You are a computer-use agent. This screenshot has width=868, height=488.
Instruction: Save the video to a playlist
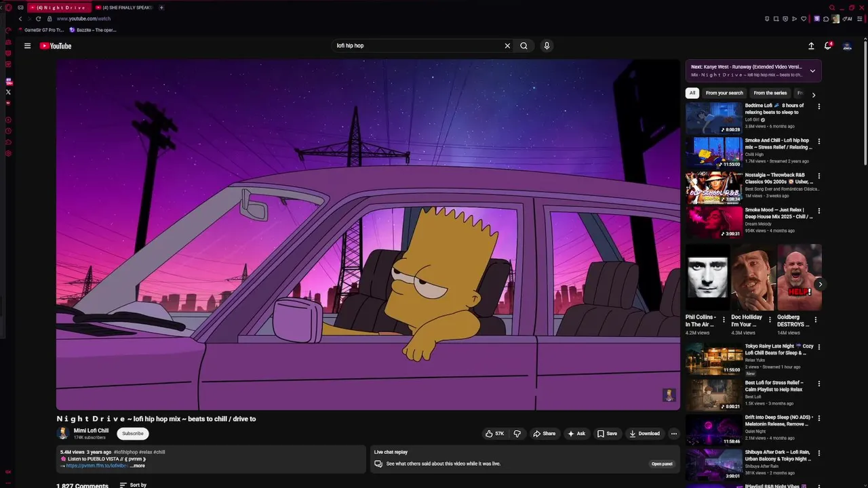click(x=607, y=434)
